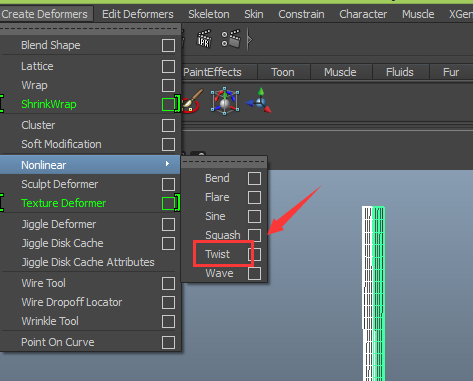Screen dimensions: 473x381
Task: Choose Sine nonlinear deformer
Action: click(215, 216)
